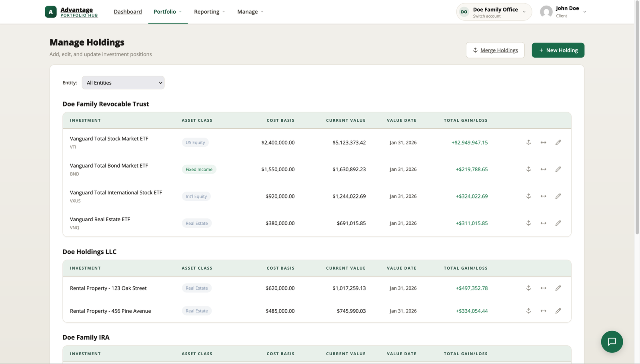Viewport: 640px width, 364px height.
Task: Edit the Rental Property 456 Pine Avenue holding
Action: [x=558, y=311]
